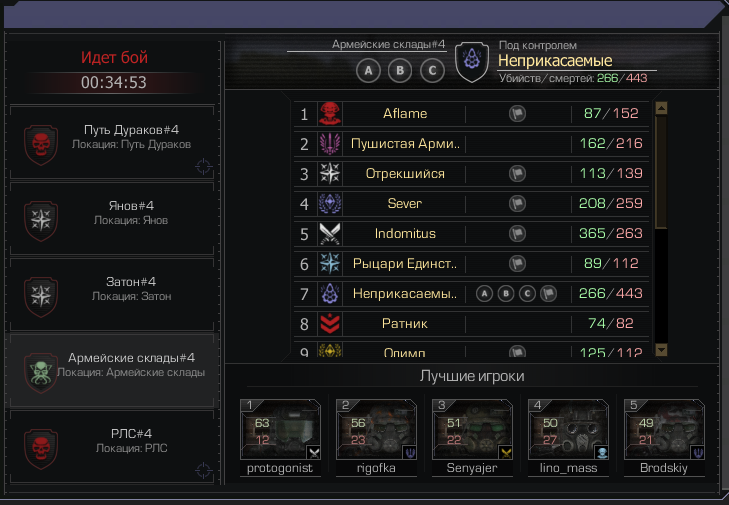
Task: Click the flag icon in the Sever row
Action: (x=517, y=204)
